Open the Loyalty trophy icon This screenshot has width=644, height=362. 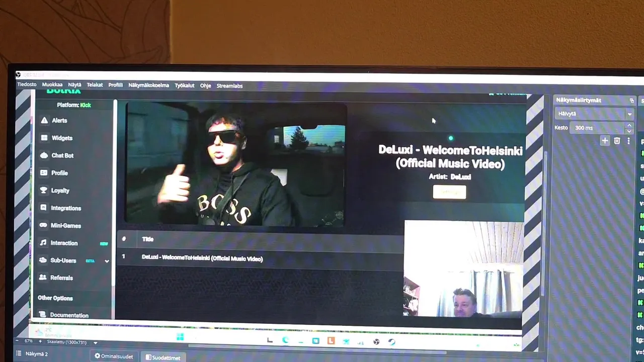click(x=44, y=191)
